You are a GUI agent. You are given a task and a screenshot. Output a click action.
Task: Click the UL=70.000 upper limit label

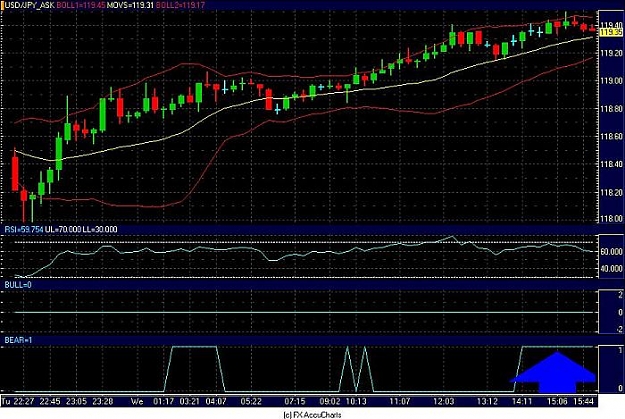coord(63,229)
